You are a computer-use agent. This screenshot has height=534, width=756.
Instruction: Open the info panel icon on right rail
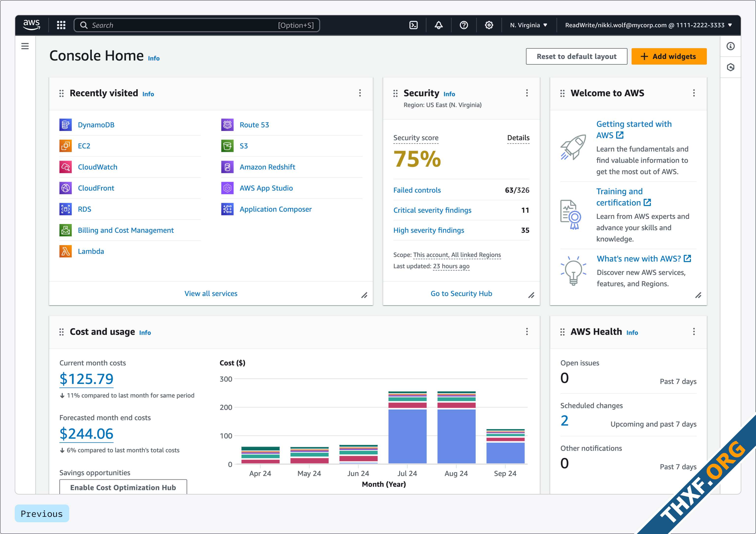point(731,46)
